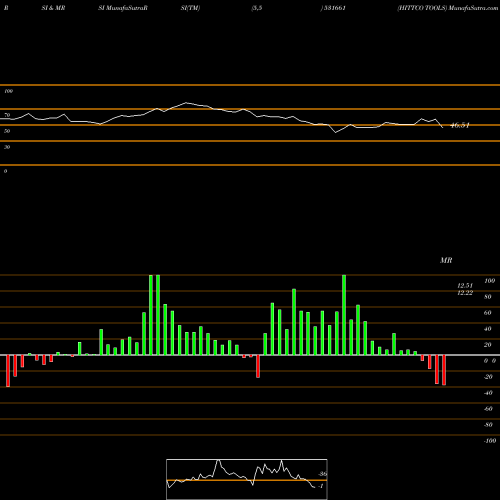This screenshot has height=500, width=500.
Task: Click the 30 level label on RSI axis
Action: (7, 147)
